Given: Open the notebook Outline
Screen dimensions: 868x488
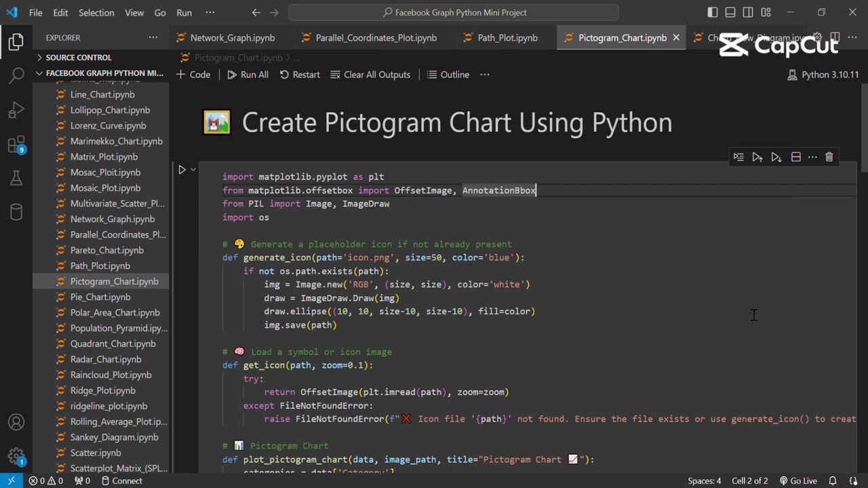Looking at the screenshot, I should point(448,75).
